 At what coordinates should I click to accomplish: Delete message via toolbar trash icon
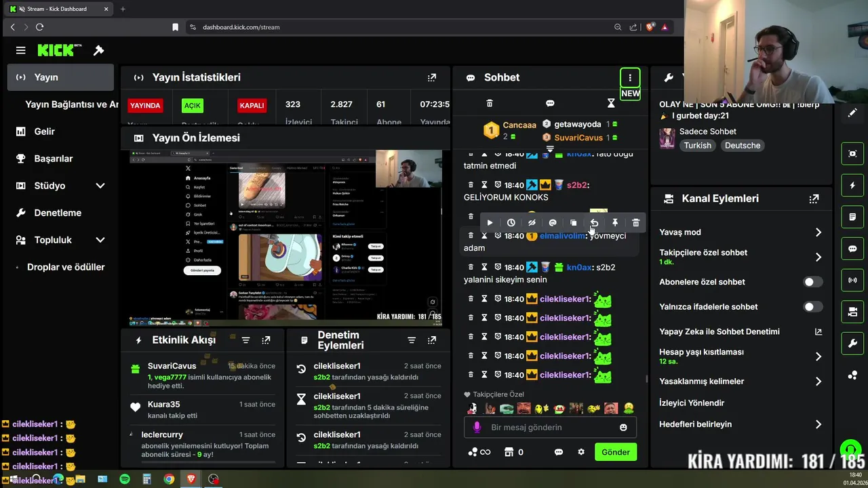click(635, 222)
